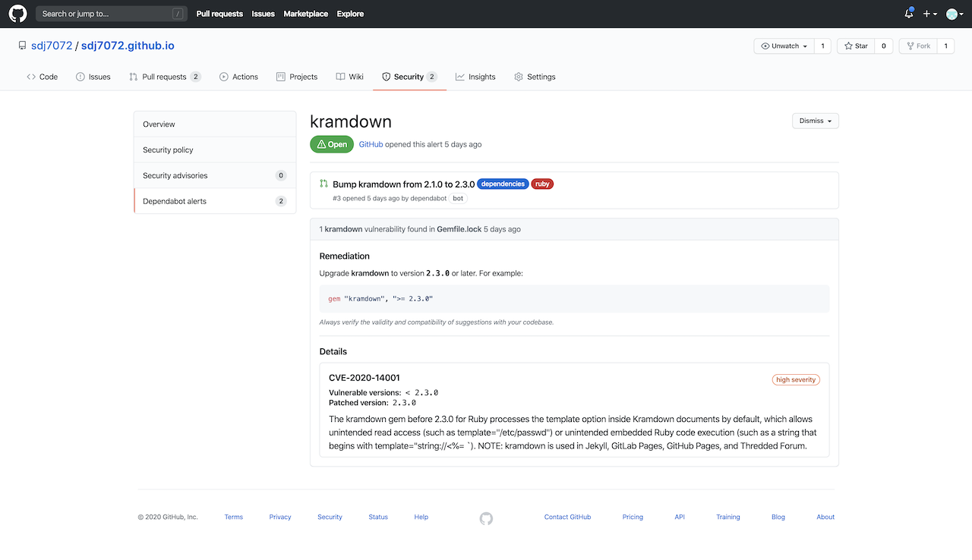Open the Terms footer link
Screen dimensions: 972x560
pos(234,517)
